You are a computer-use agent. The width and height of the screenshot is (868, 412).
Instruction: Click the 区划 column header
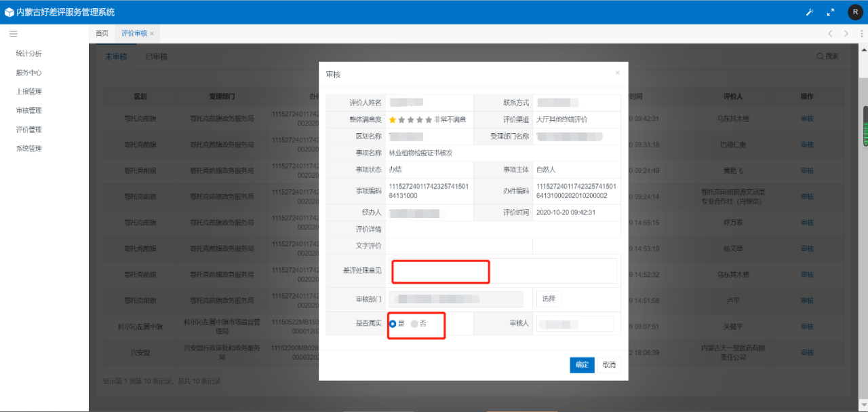(x=140, y=97)
